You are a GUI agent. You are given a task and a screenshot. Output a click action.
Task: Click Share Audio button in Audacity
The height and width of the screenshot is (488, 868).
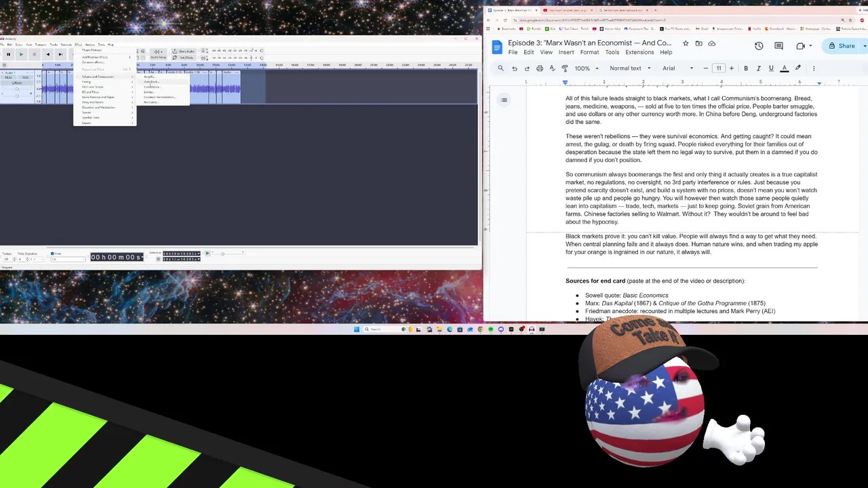183,51
